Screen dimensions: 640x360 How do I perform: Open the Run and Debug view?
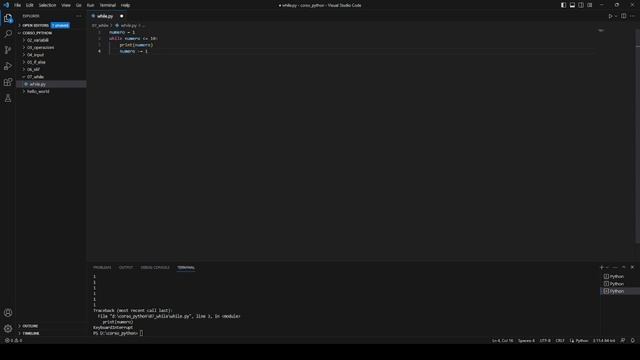[8, 66]
